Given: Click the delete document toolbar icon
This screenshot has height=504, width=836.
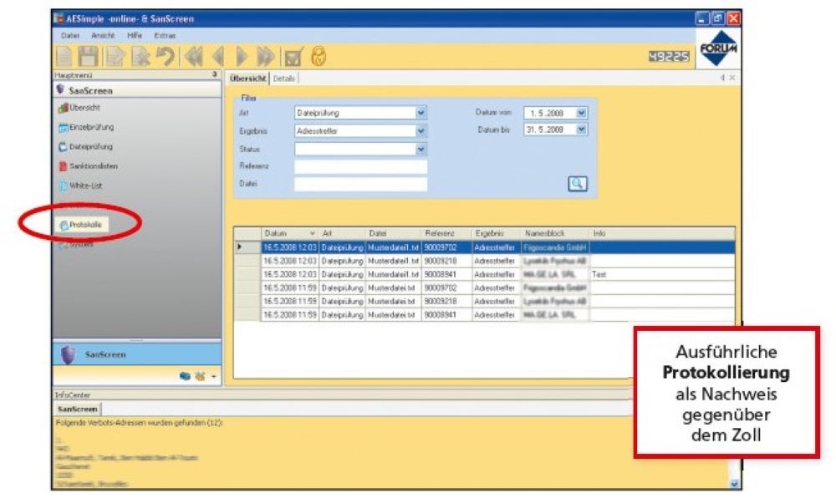Looking at the screenshot, I should point(140,56).
